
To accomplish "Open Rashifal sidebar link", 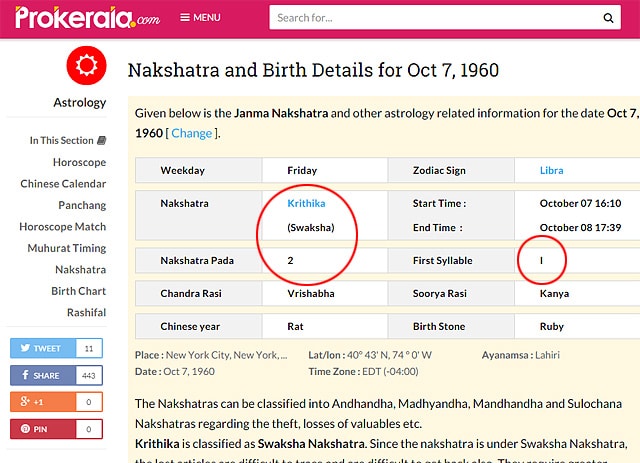I will pyautogui.click(x=87, y=312).
